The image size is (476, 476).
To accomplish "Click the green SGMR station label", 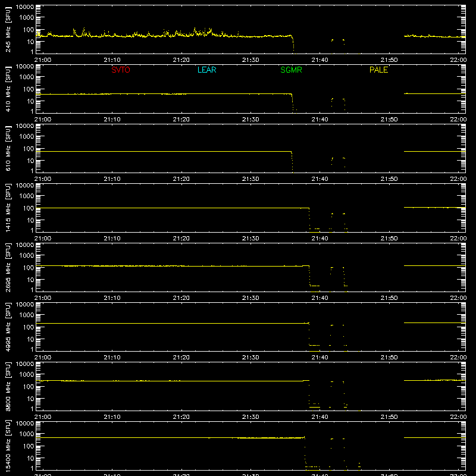I will pos(291,70).
